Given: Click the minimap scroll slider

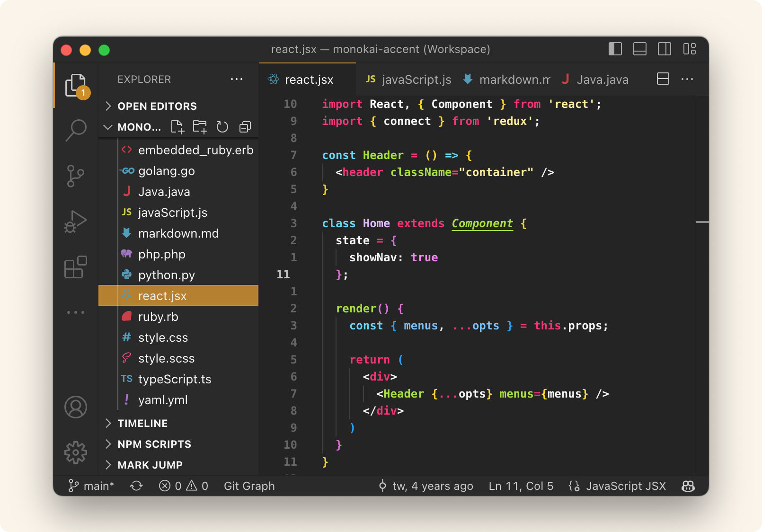Looking at the screenshot, I should [702, 222].
